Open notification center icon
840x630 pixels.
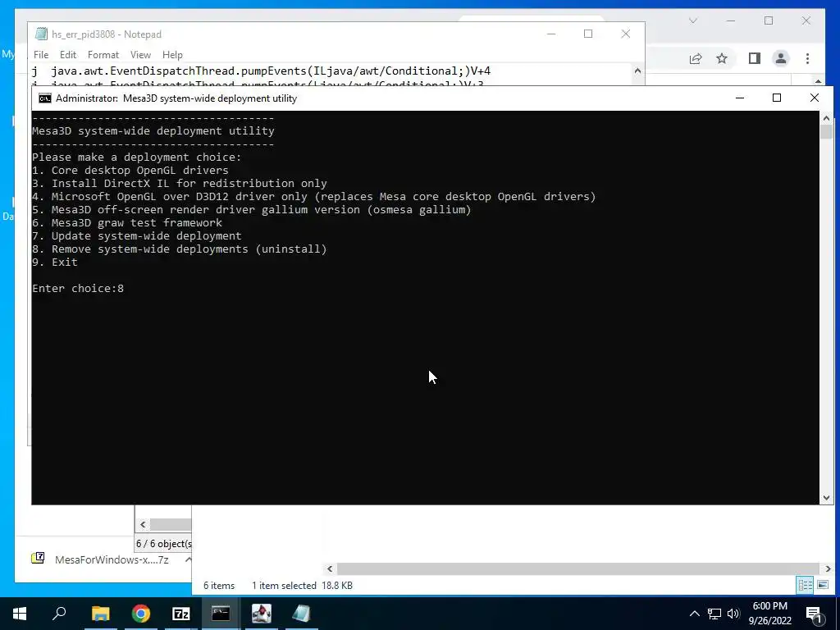[813, 614]
